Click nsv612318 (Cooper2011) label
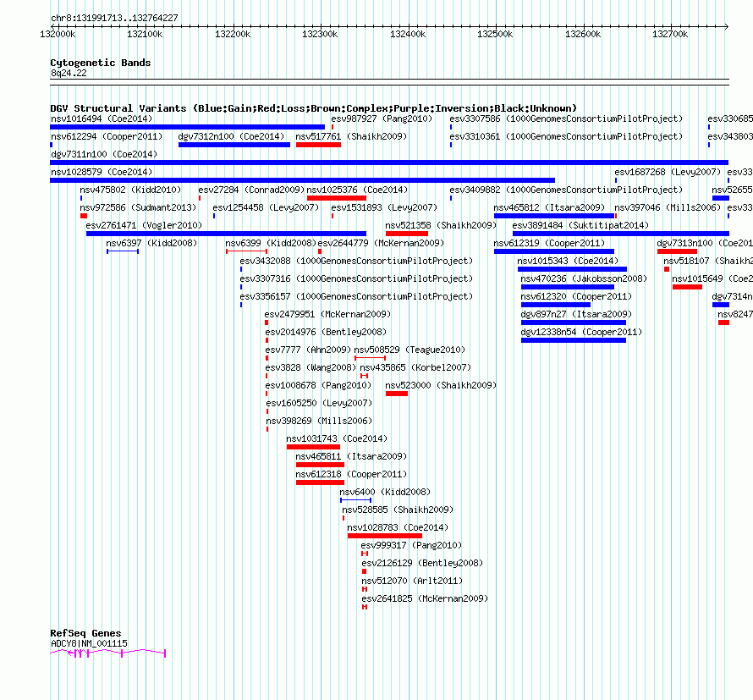753x700 pixels. click(x=351, y=474)
